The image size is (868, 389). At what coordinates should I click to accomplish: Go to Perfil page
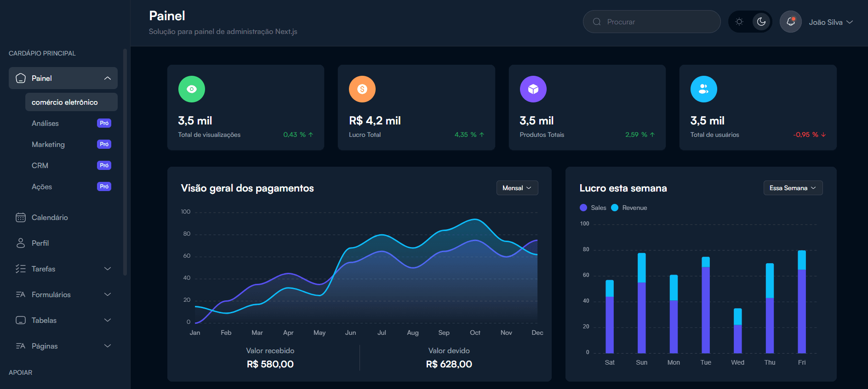point(63,243)
